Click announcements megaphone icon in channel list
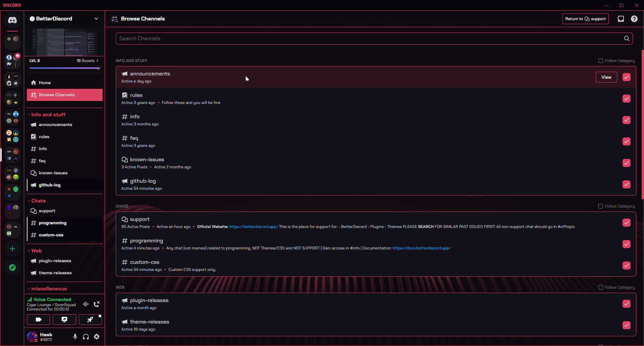Screen dimensions: 644x346 [34, 125]
